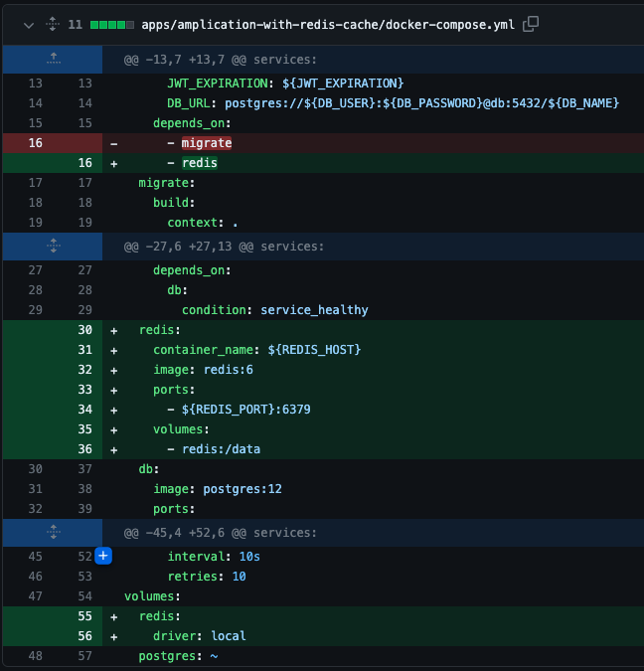Select added line number 55 under volumes

pyautogui.click(x=84, y=616)
